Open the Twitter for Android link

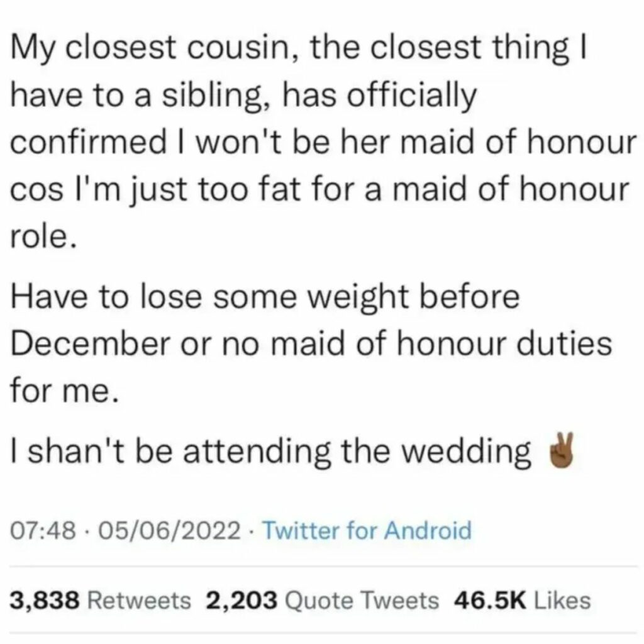point(367,530)
